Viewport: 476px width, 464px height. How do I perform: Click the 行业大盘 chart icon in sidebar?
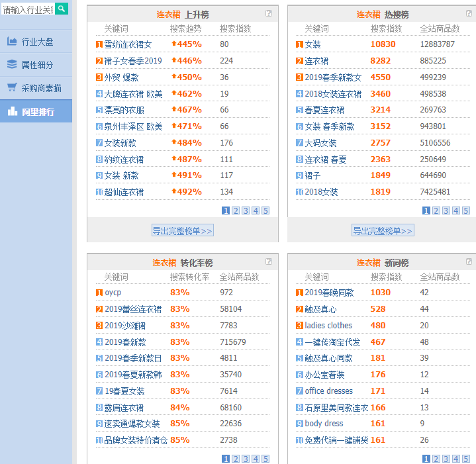[12, 41]
